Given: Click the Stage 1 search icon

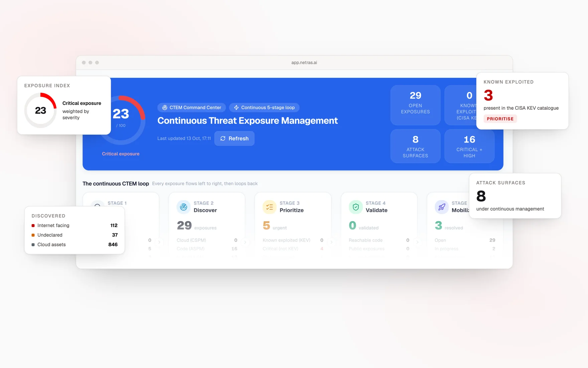Looking at the screenshot, I should pos(98,204).
